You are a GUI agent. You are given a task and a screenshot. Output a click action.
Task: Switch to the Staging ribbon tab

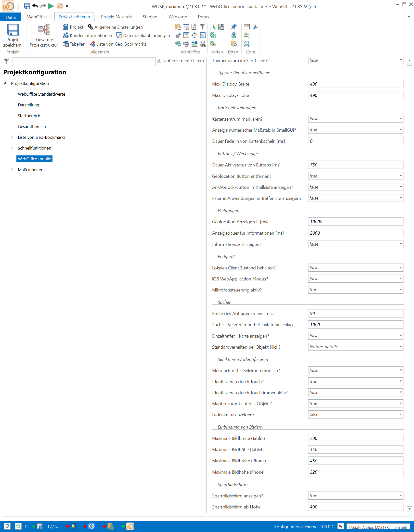[150, 17]
